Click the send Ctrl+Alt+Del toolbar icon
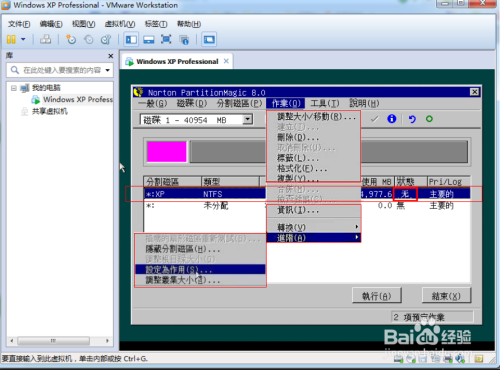500x370 pixels. [x=45, y=39]
